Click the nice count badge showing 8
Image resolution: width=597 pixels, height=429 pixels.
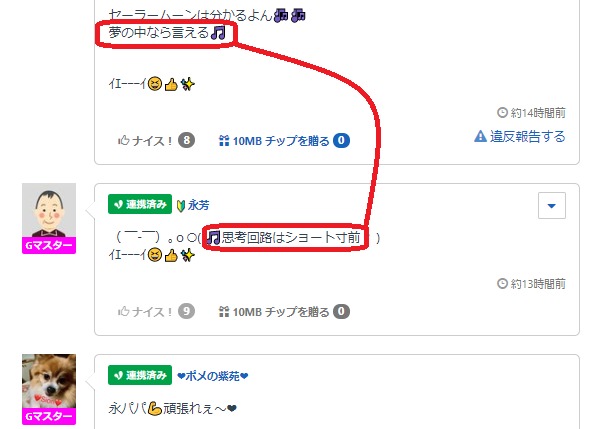pyautogui.click(x=186, y=140)
